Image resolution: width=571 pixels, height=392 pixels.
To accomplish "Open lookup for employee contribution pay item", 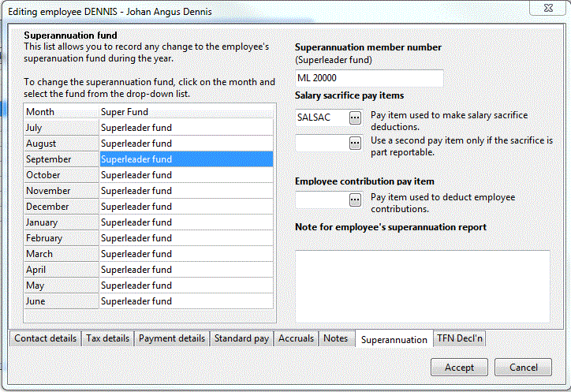I will [x=355, y=200].
